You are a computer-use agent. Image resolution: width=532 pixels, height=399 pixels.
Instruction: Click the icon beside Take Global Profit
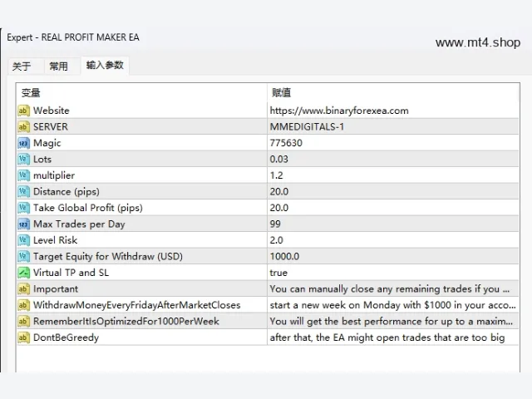(23, 208)
